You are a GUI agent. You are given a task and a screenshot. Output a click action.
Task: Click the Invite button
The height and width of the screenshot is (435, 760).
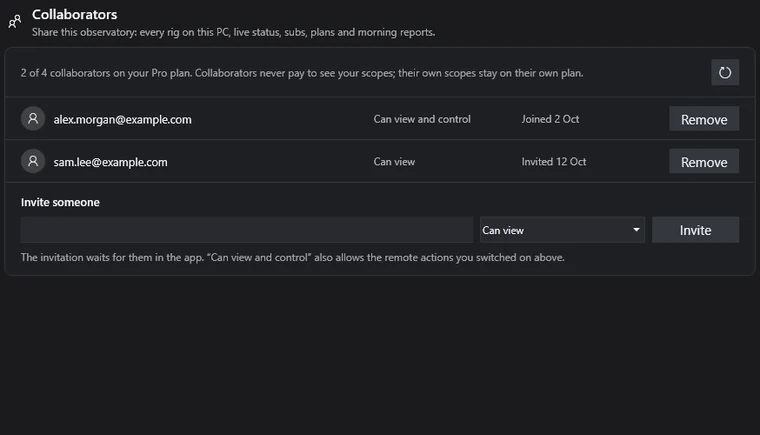[x=695, y=230]
